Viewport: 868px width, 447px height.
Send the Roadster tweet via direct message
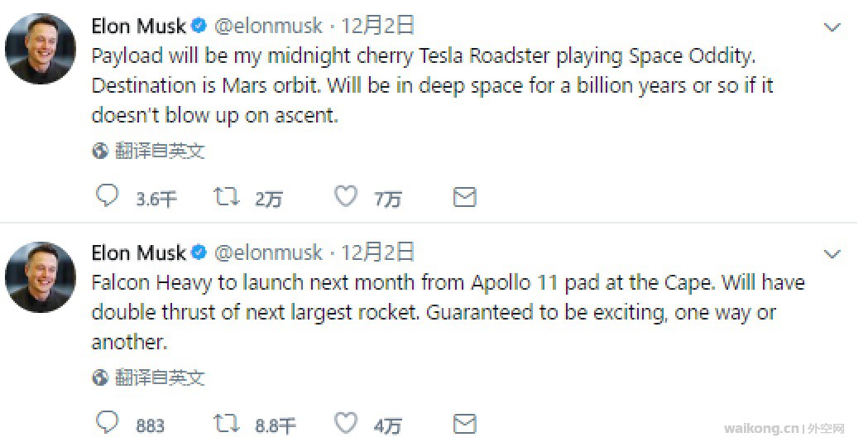pyautogui.click(x=464, y=197)
